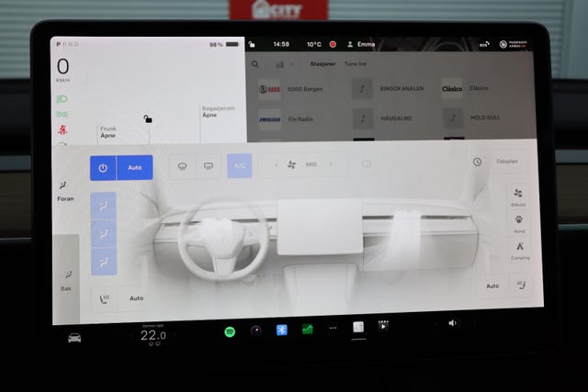The width and height of the screenshot is (588, 392).
Task: Select the HOLD GULL station
Action: (471, 118)
